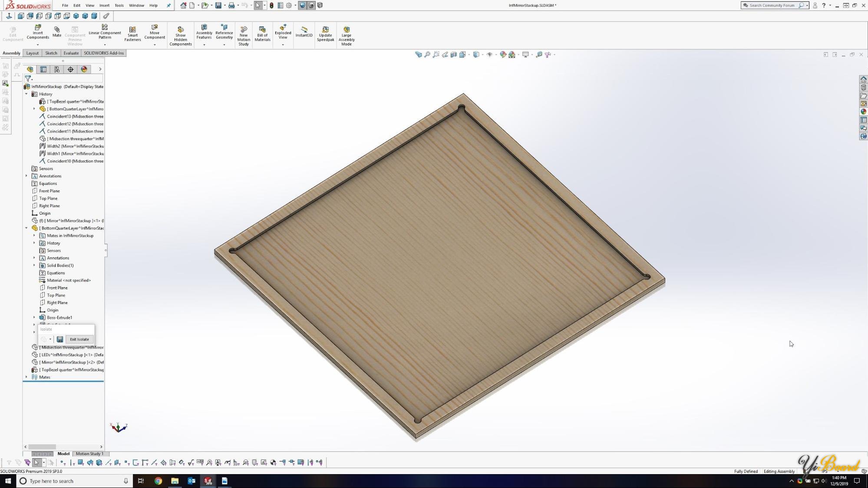The width and height of the screenshot is (868, 488).
Task: Click the Help question mark icon
Action: click(823, 5)
